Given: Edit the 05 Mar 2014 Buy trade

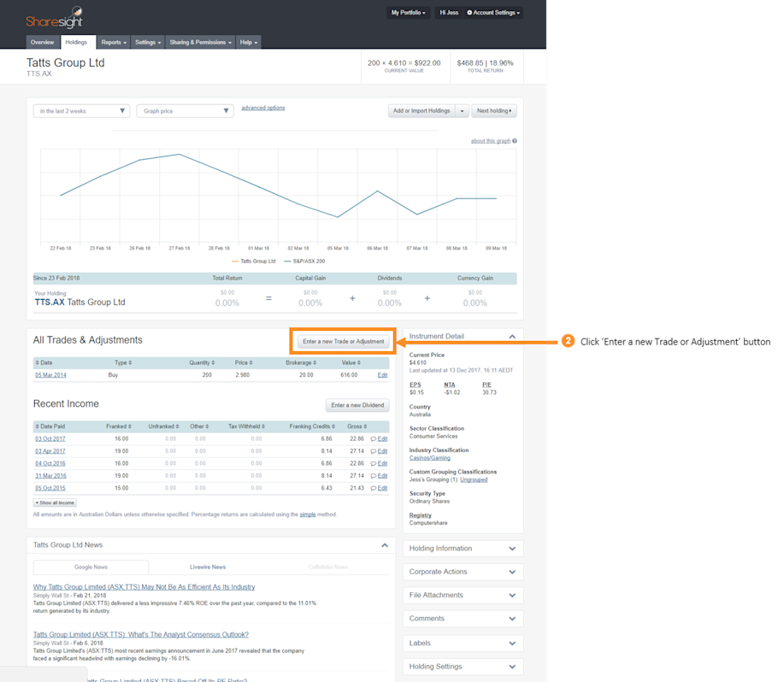Looking at the screenshot, I should coord(382,374).
